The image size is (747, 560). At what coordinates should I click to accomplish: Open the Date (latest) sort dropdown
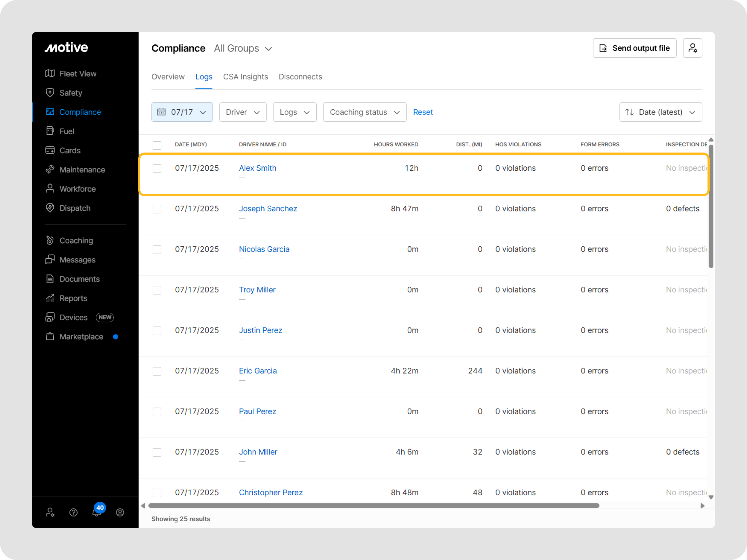point(660,112)
